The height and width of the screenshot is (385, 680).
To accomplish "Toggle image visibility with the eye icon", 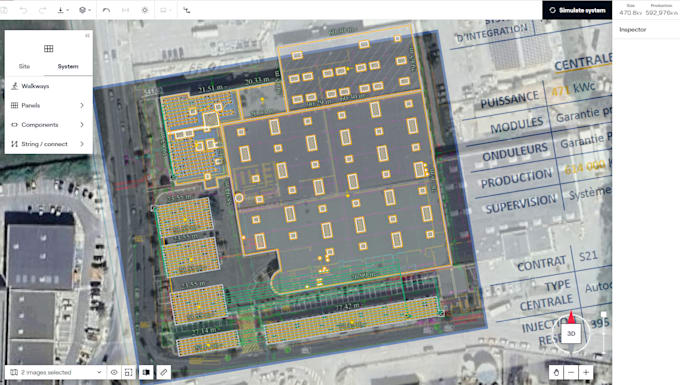I will pos(114,372).
